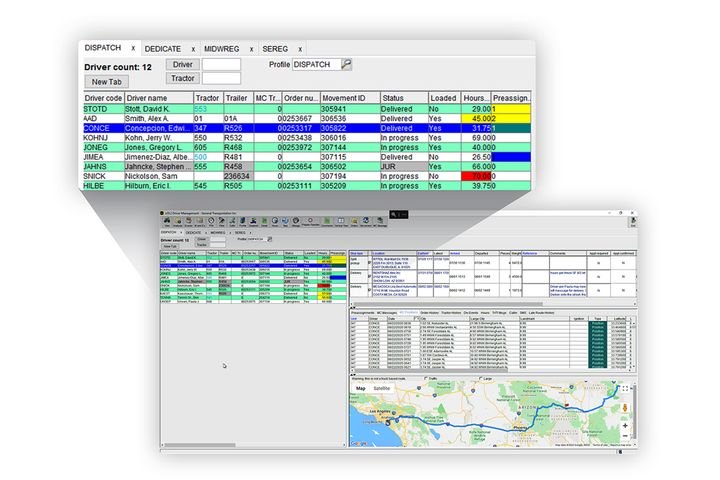
Task: Zoom in with the map plus icon
Action: coord(625,425)
